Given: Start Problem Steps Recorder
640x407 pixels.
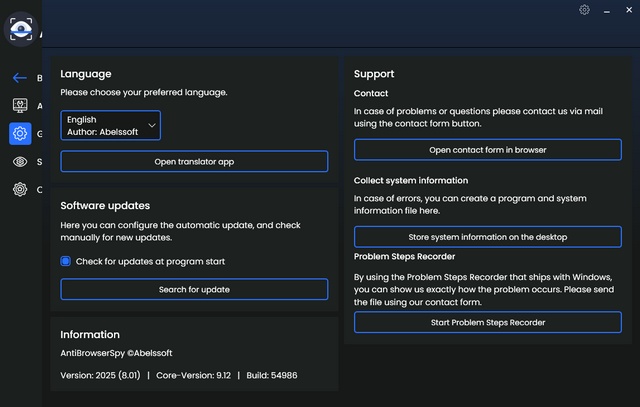Looking at the screenshot, I should click(487, 322).
